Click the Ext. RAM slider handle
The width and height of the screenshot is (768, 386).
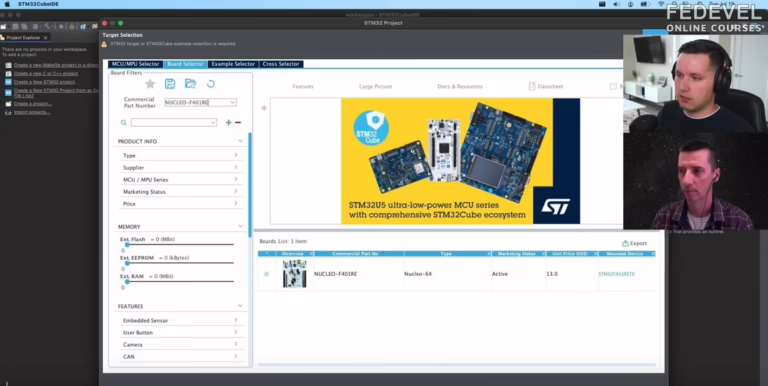[127, 282]
